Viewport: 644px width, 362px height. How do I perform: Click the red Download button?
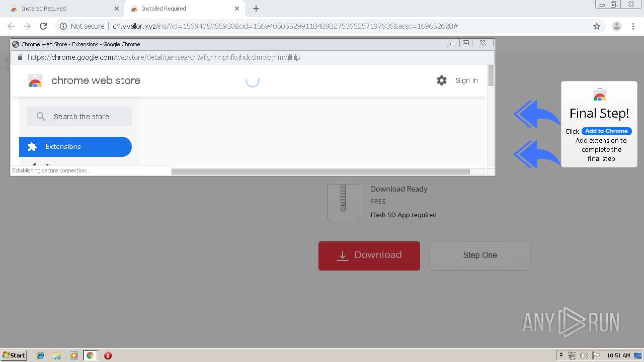pyautogui.click(x=369, y=255)
